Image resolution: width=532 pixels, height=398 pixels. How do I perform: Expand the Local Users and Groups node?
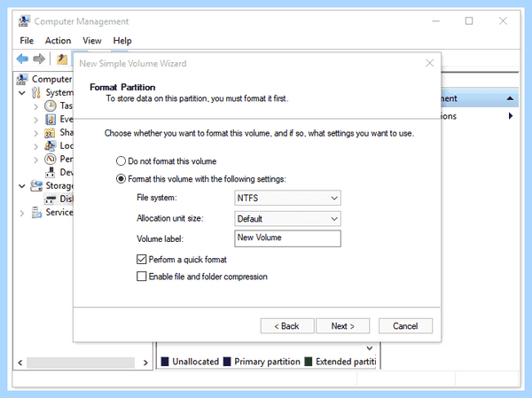click(36, 146)
